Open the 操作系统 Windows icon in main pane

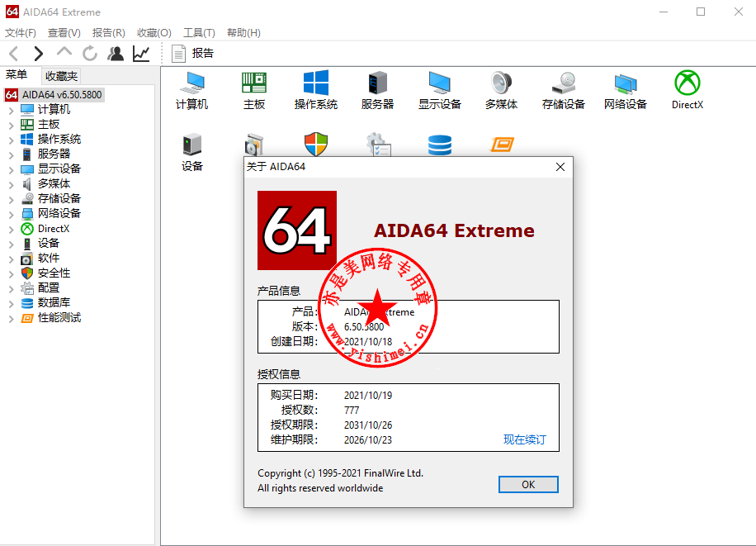316,90
